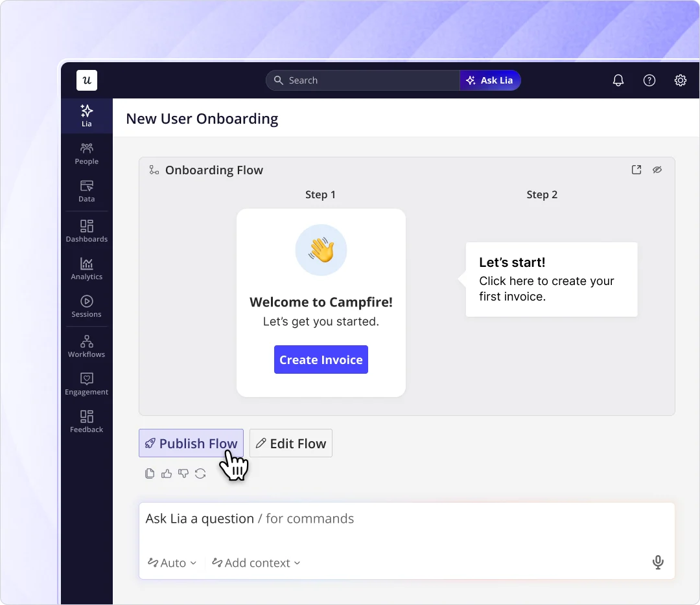Copy the response with the copy icon
Viewport: 700px width, 605px height.
coord(150,474)
